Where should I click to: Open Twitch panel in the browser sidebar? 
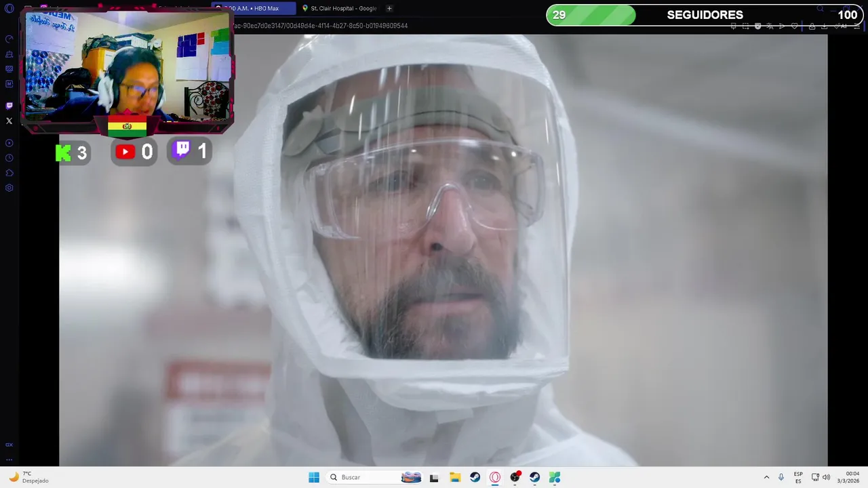click(x=9, y=106)
